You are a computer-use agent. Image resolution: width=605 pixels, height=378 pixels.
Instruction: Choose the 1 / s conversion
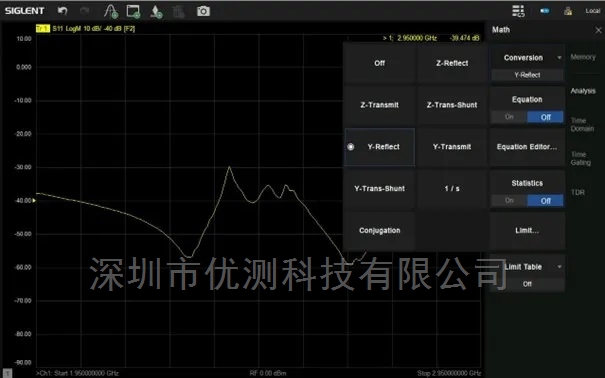coord(452,189)
